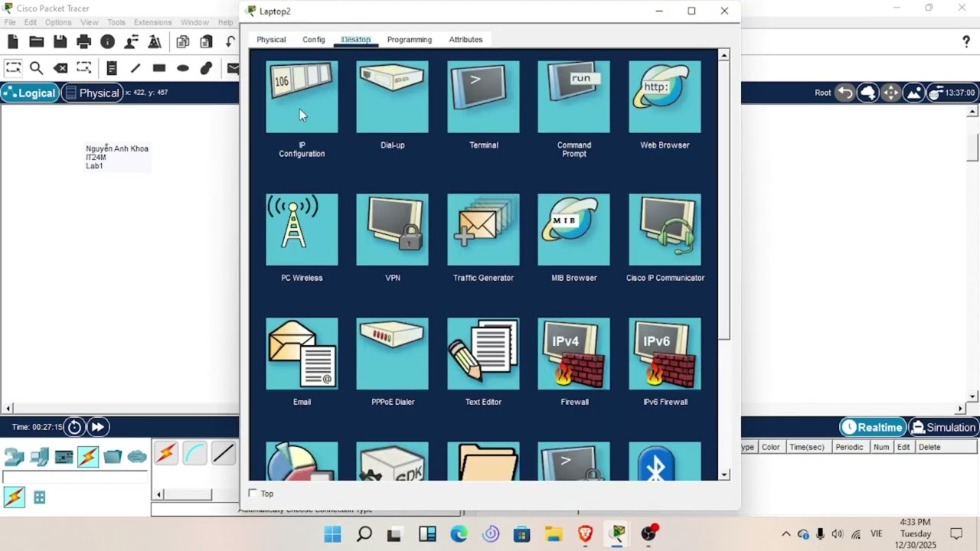980x551 pixels.
Task: Click the Copy icon in main toolbar
Action: [x=183, y=42]
